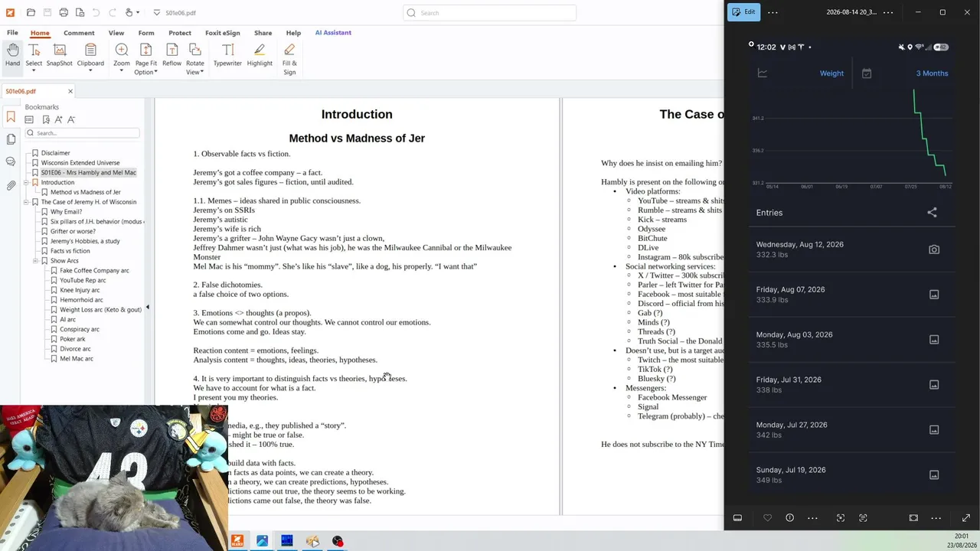Add a new bookmark with the panel icon
This screenshot has height=551, width=980.
(46, 119)
